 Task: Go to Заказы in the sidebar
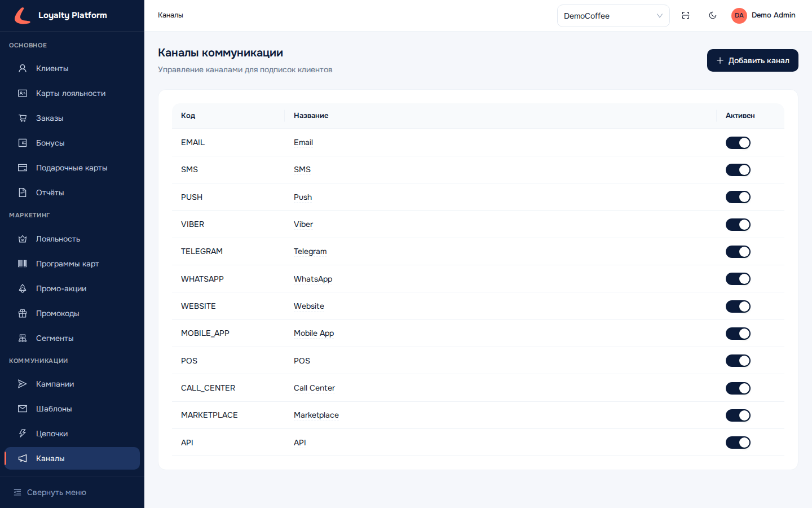(x=72, y=118)
